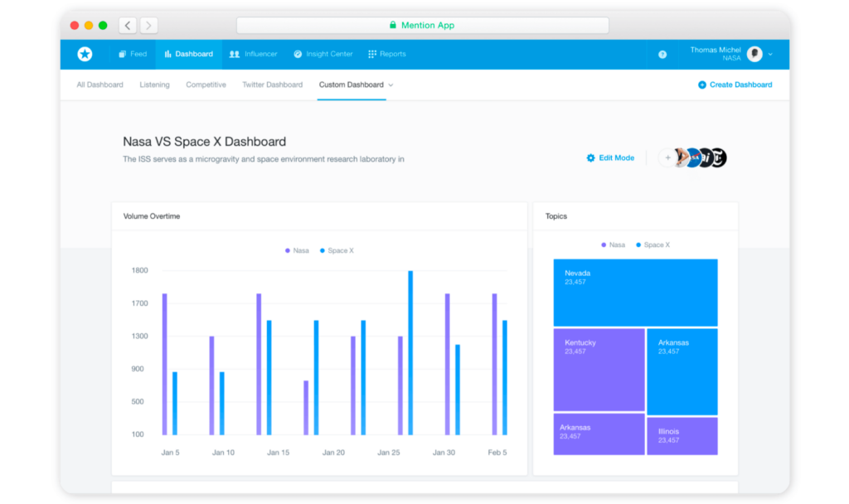Screen dimensions: 849x504
Task: Click the Jan 5 x-axis label
Action: [x=170, y=453]
